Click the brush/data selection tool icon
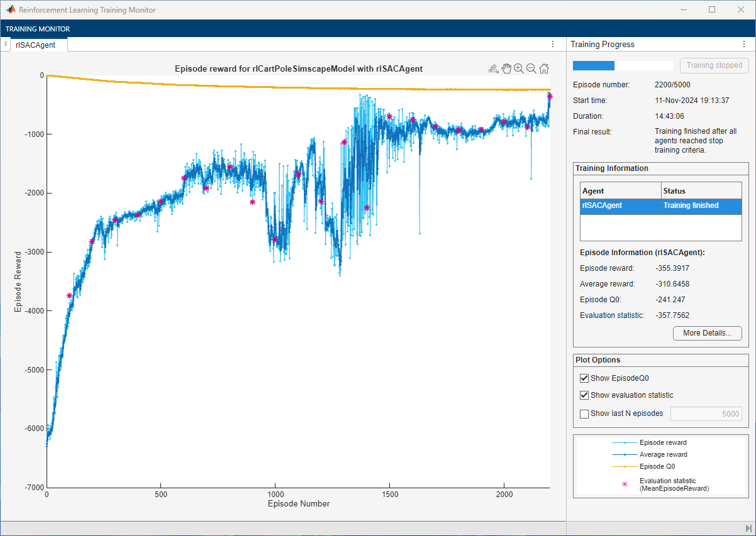Viewport: 756px width, 536px height. coord(494,69)
